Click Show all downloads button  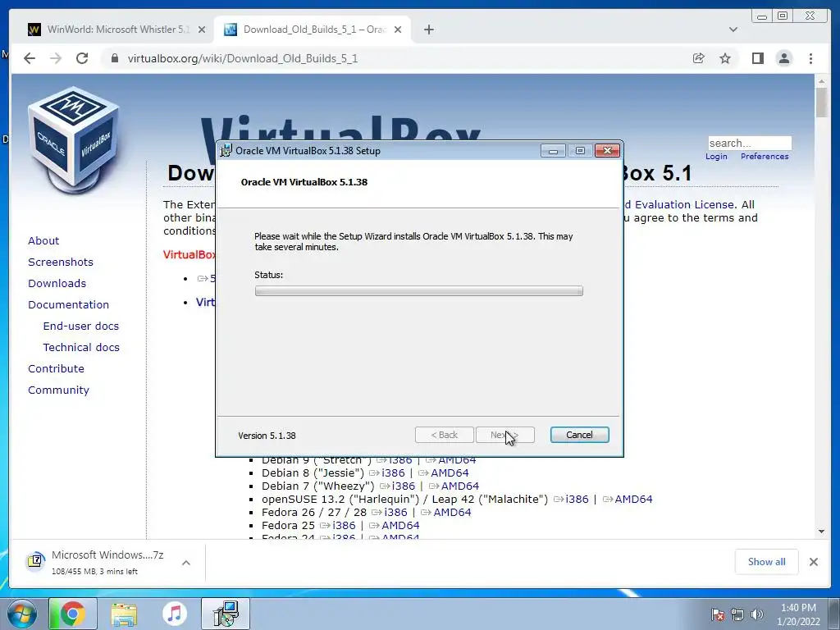click(x=767, y=561)
